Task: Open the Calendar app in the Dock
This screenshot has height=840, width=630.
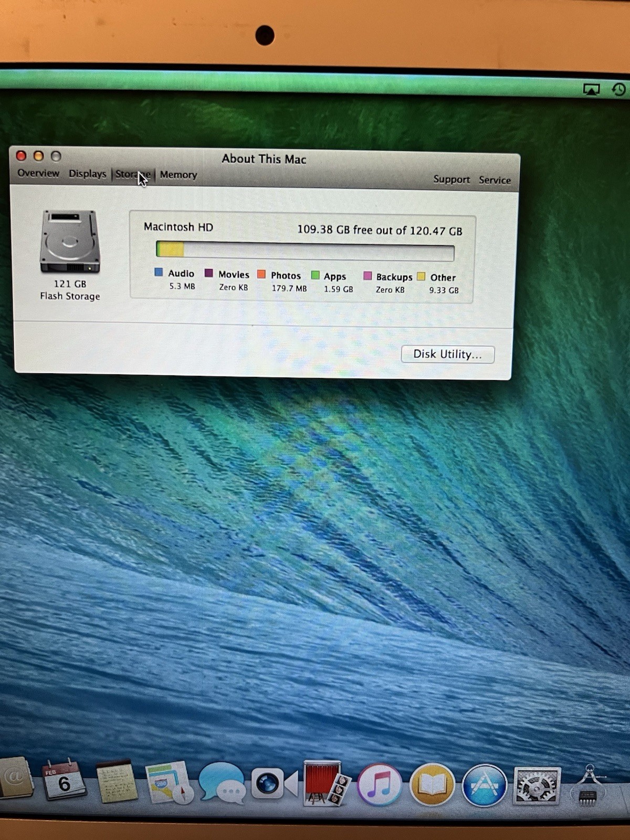Action: 64,780
